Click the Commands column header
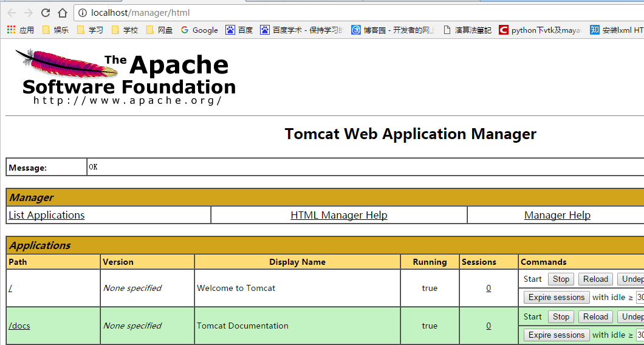Viewport: 644px width, 345px height. [x=543, y=262]
